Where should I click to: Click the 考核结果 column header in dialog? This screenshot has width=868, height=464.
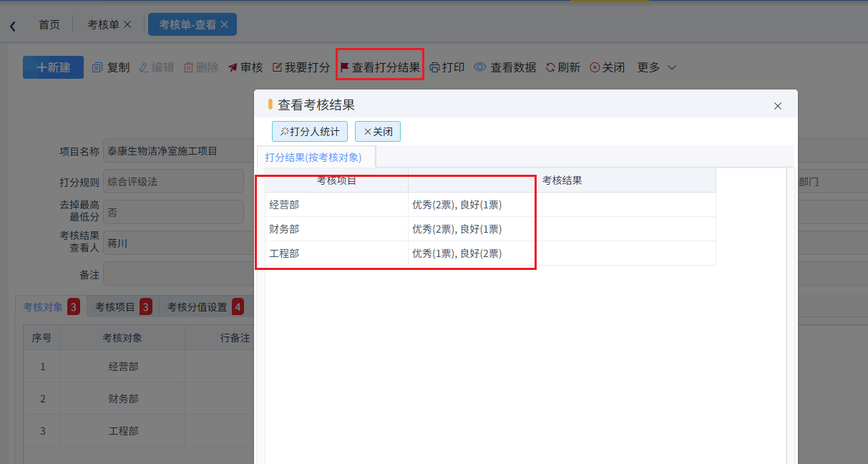(x=562, y=180)
